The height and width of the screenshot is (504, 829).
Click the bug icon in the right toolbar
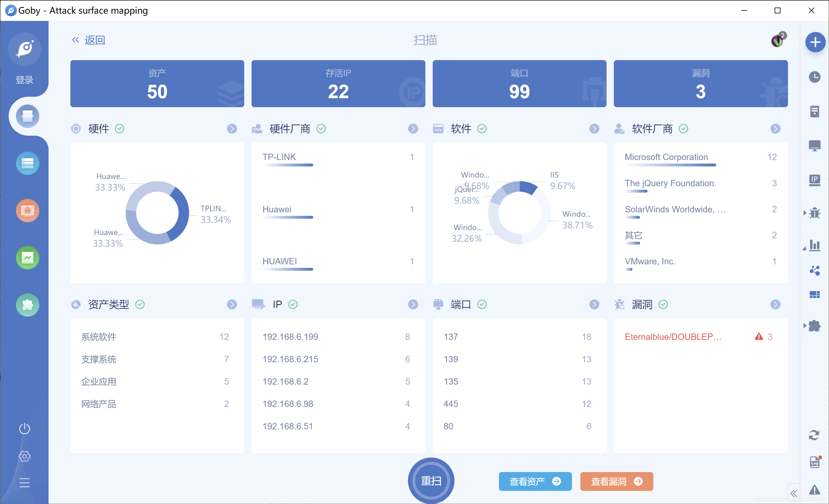814,213
